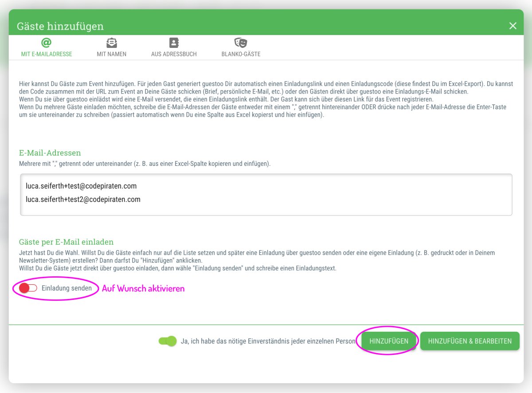The width and height of the screenshot is (532, 393).
Task: Select the Aus Adressbuch tab label
Action: click(x=174, y=54)
